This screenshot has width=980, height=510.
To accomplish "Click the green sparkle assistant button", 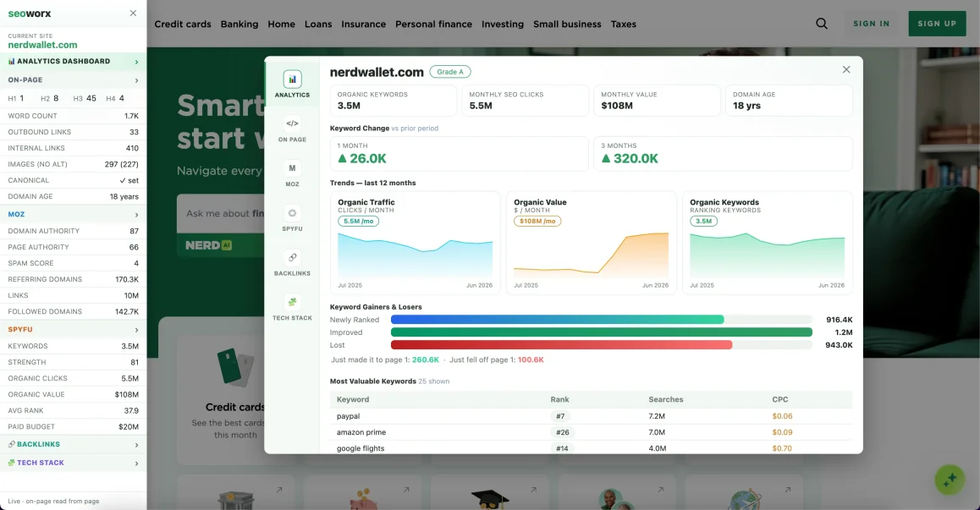I will (x=950, y=480).
